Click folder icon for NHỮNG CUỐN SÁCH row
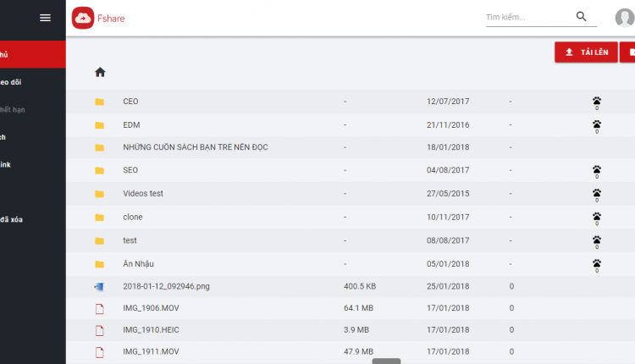 pyautogui.click(x=100, y=147)
